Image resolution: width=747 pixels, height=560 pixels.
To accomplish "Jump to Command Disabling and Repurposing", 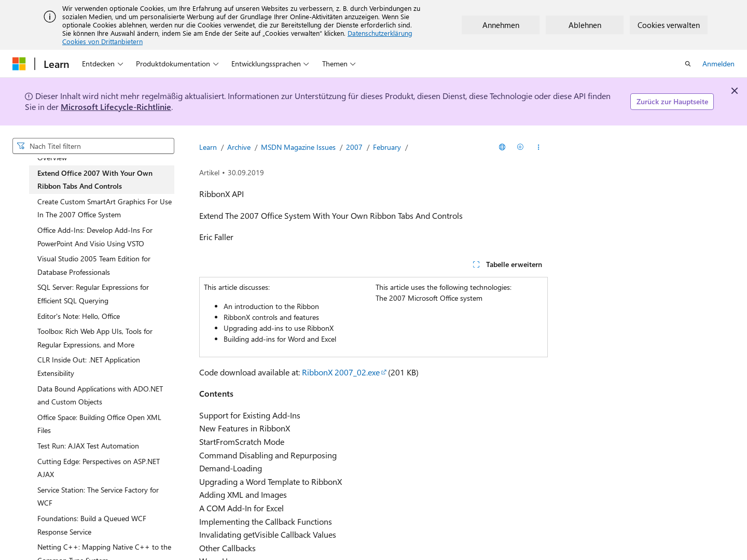I will (x=268, y=455).
